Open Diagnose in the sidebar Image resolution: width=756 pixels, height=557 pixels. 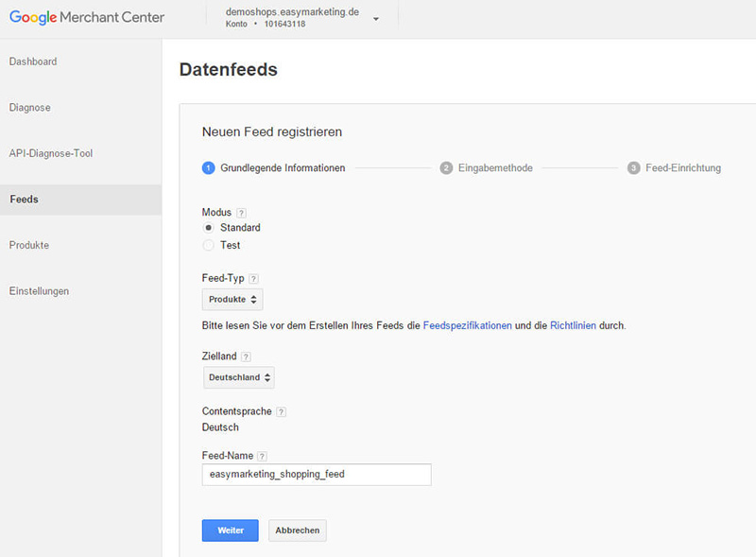coord(30,108)
